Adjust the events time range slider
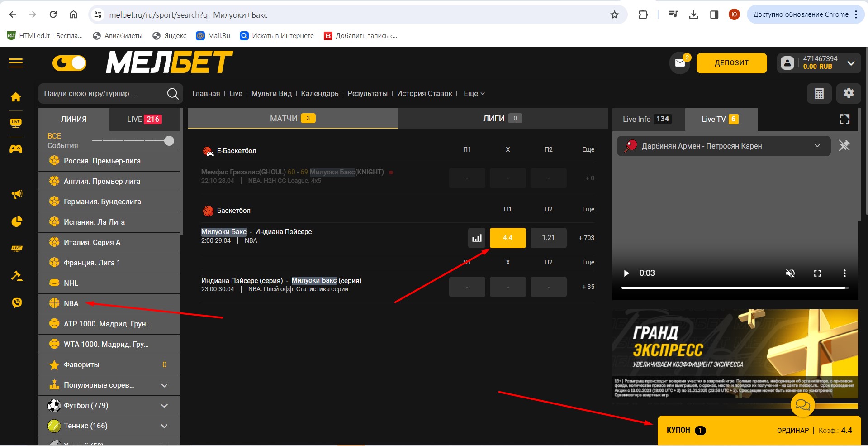 169,141
